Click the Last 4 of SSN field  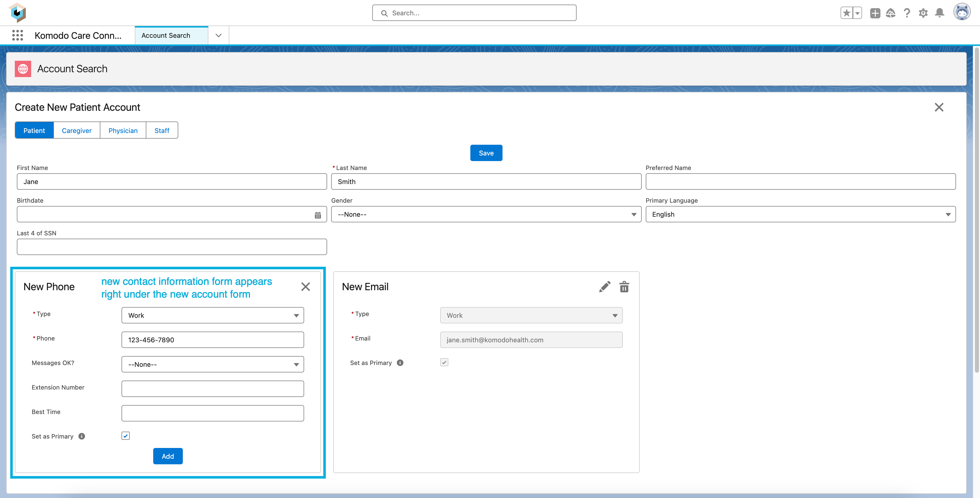172,247
